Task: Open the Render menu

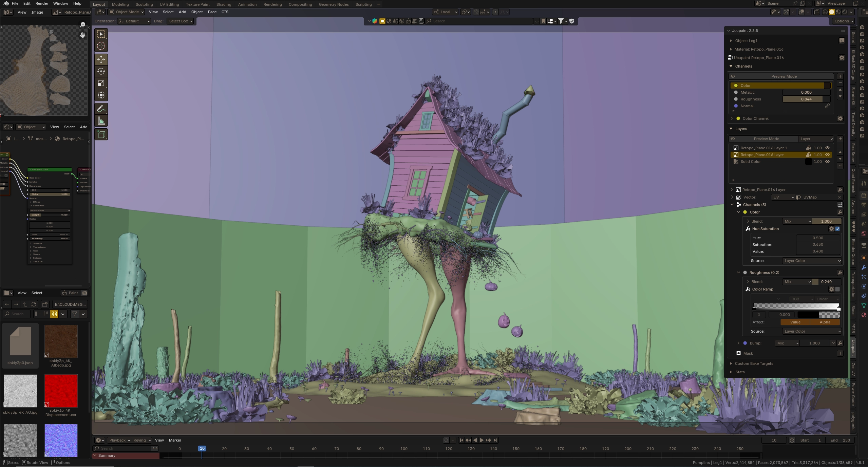Action: tap(42, 3)
